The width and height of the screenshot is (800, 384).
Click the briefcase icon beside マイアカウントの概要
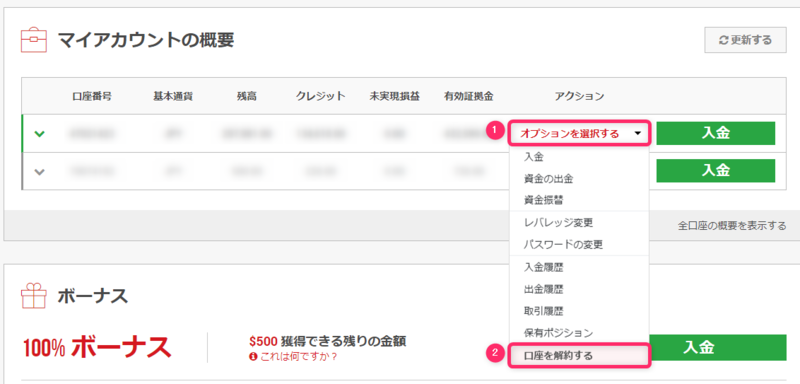pyautogui.click(x=34, y=40)
